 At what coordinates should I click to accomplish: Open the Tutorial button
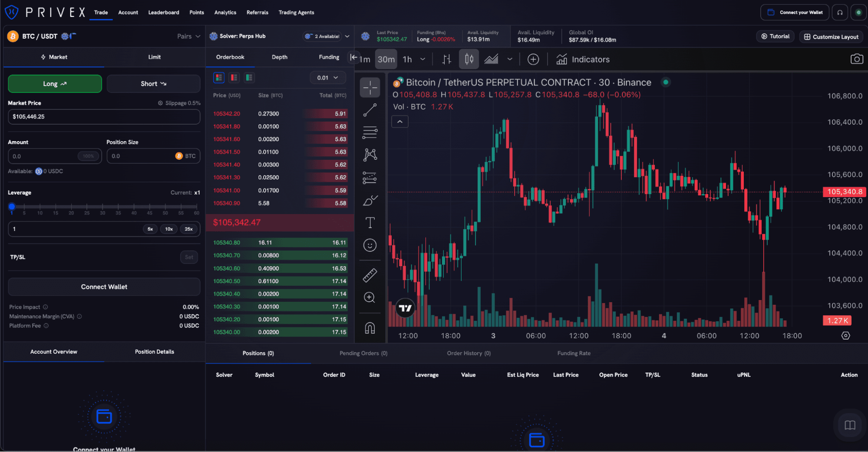pyautogui.click(x=775, y=36)
